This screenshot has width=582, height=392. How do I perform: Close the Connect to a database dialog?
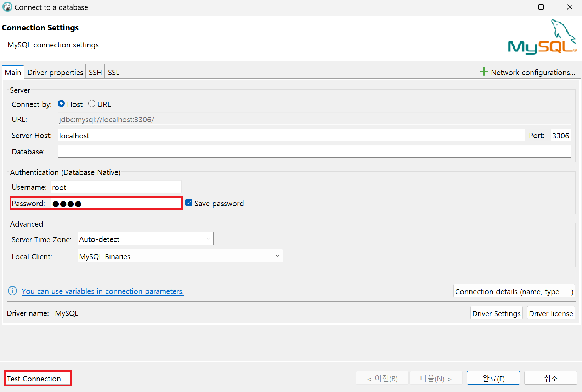(x=570, y=7)
